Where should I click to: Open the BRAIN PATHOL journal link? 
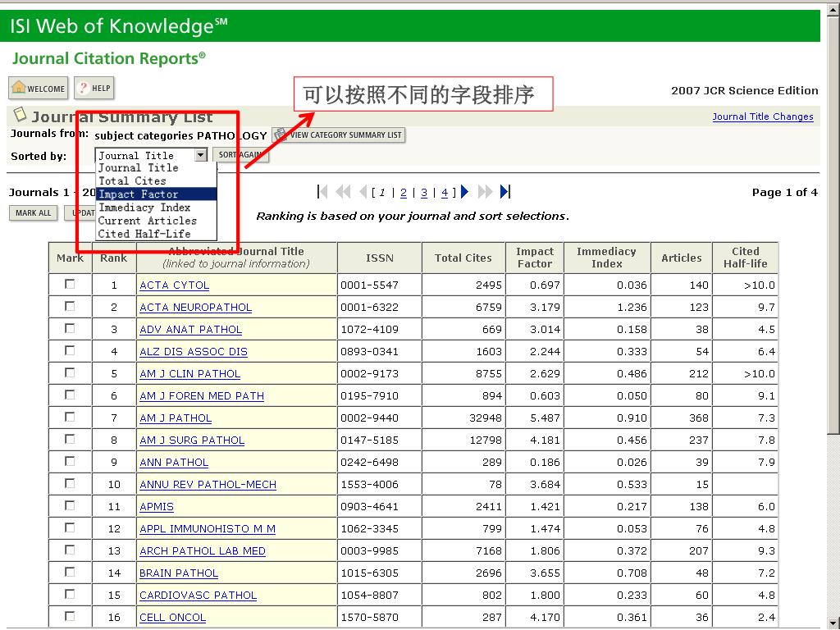pos(178,573)
